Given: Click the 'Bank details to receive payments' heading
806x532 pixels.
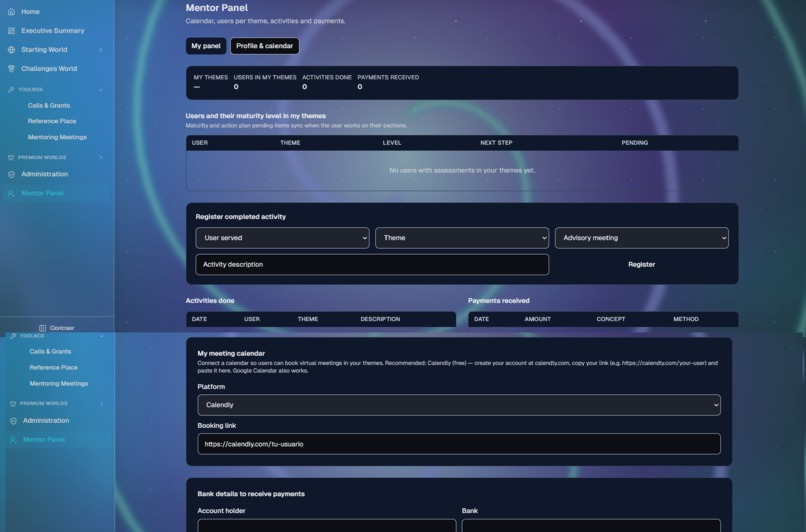Looking at the screenshot, I should pos(251,494).
